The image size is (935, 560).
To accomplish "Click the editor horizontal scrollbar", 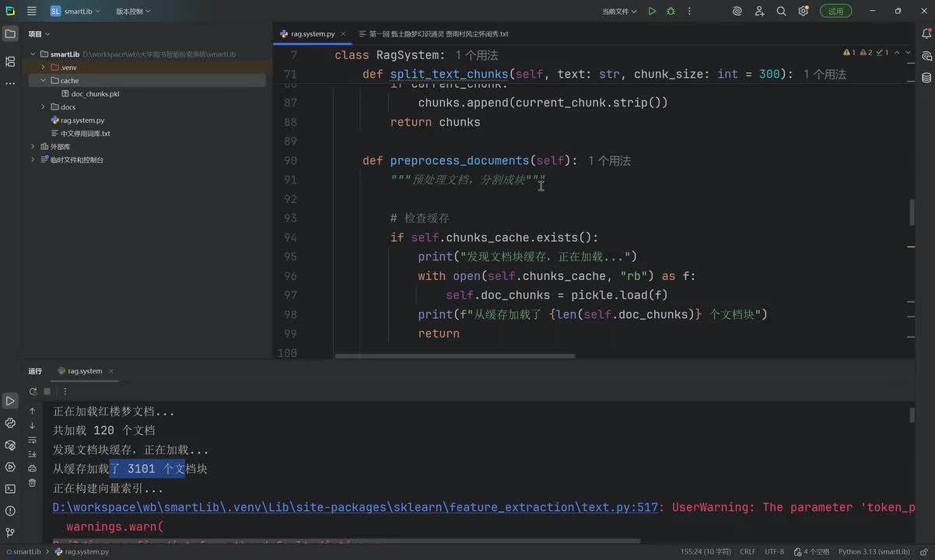I will 455,356.
